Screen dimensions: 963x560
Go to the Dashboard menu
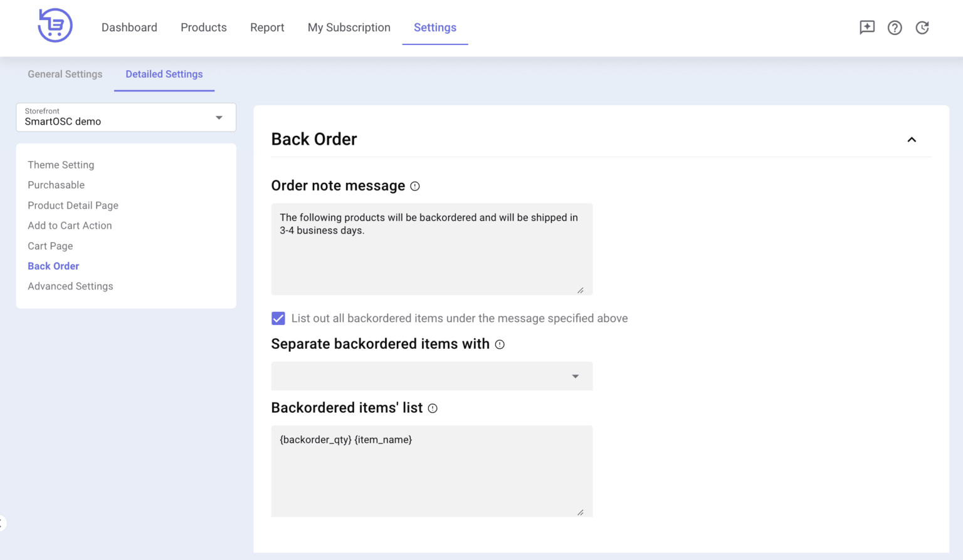[x=129, y=28]
